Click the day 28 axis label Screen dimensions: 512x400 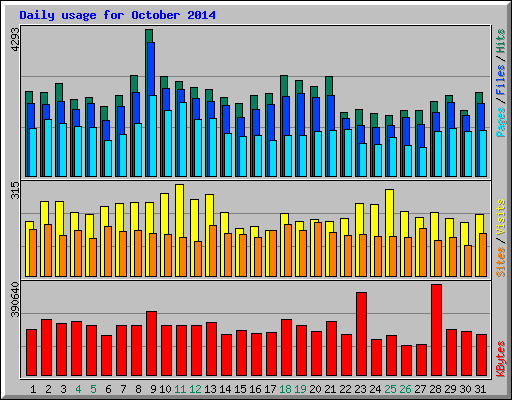click(435, 389)
